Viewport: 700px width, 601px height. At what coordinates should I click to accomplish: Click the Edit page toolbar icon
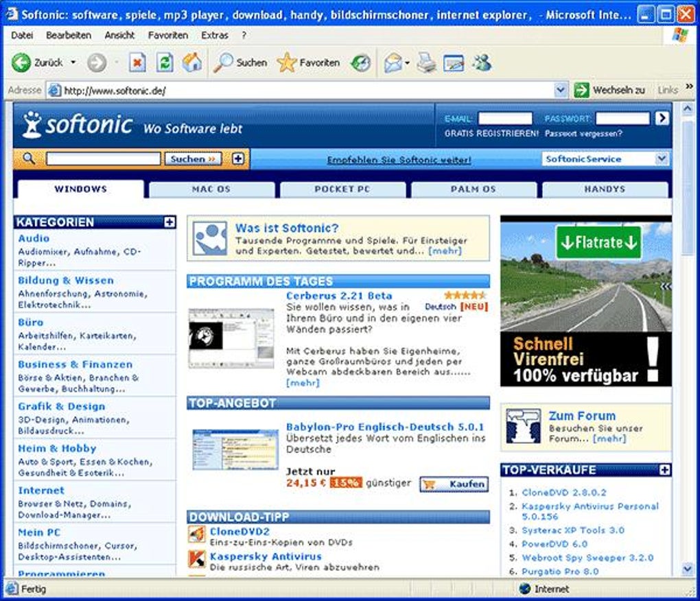click(454, 63)
